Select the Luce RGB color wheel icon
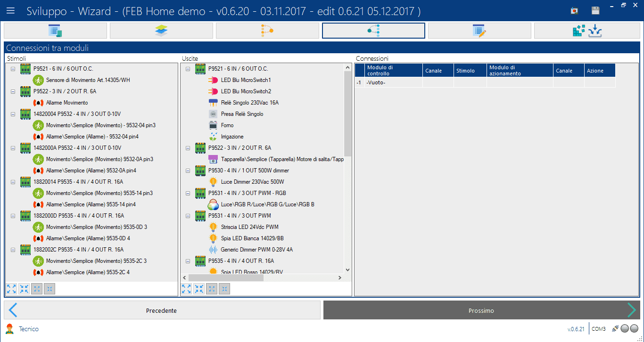The height and width of the screenshot is (342, 644). 213,204
